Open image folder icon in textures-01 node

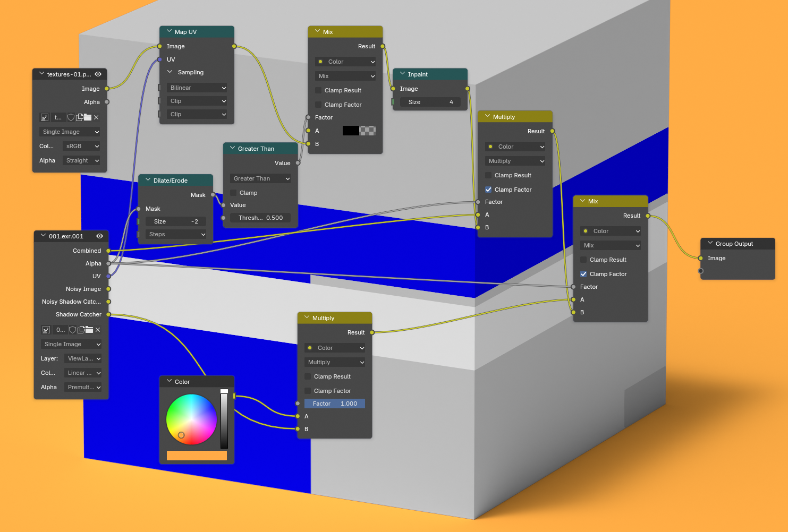click(x=88, y=117)
